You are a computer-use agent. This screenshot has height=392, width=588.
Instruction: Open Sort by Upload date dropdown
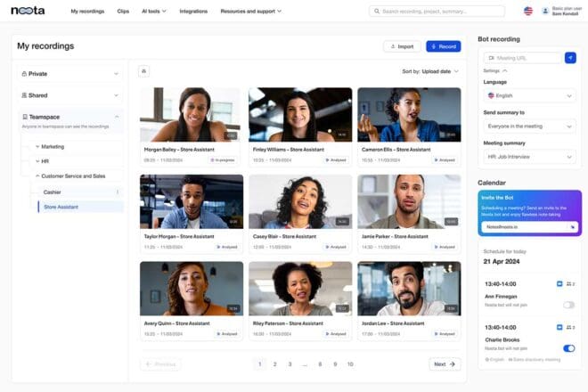pyautogui.click(x=430, y=71)
